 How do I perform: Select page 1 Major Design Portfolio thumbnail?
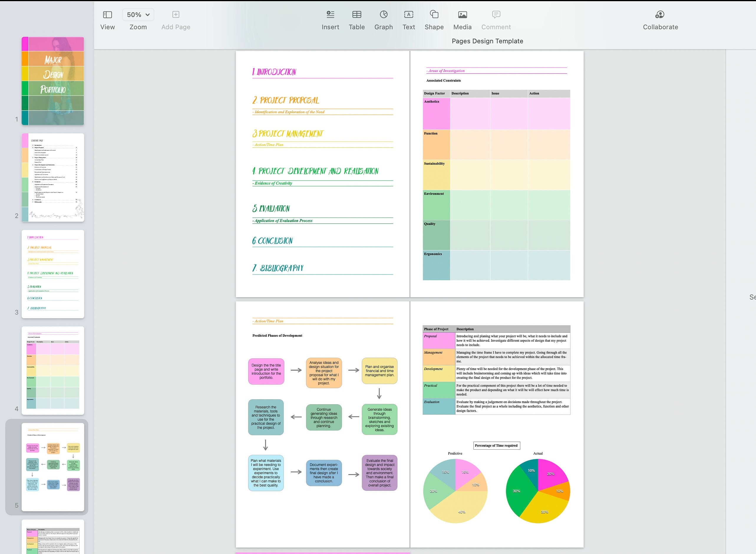click(x=53, y=81)
